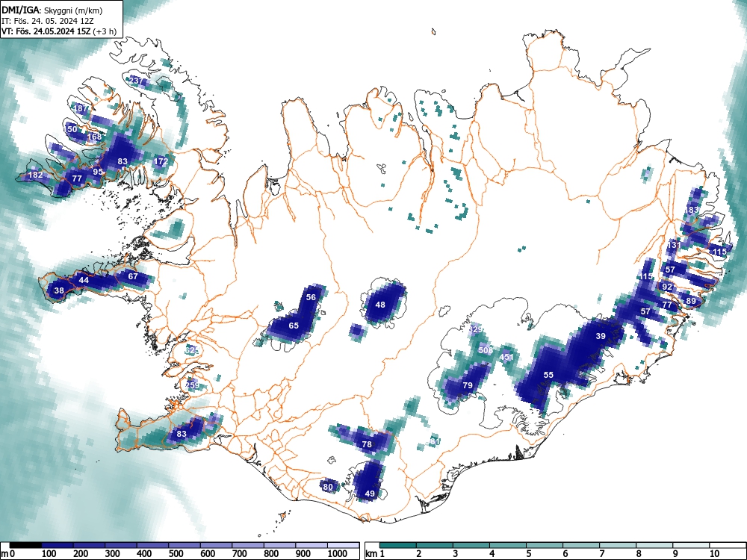Click the 55 visibility value
Image resolution: width=747 pixels, height=560 pixels.
pos(549,375)
